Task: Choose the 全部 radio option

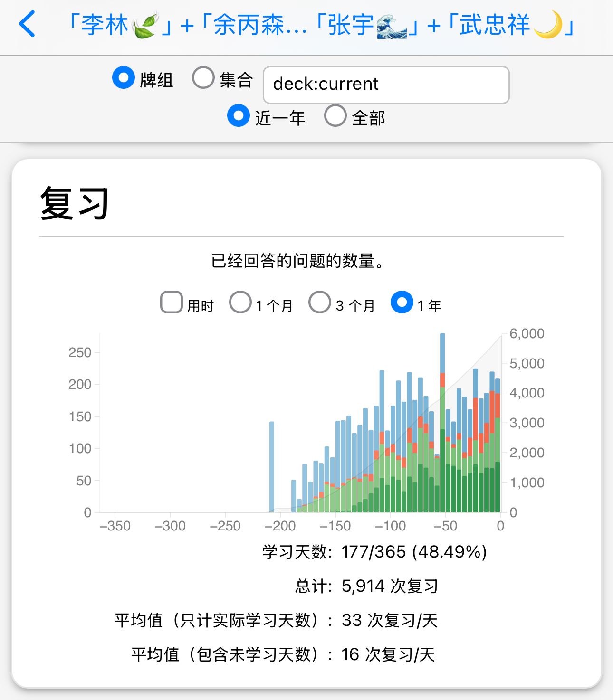Action: tap(335, 116)
